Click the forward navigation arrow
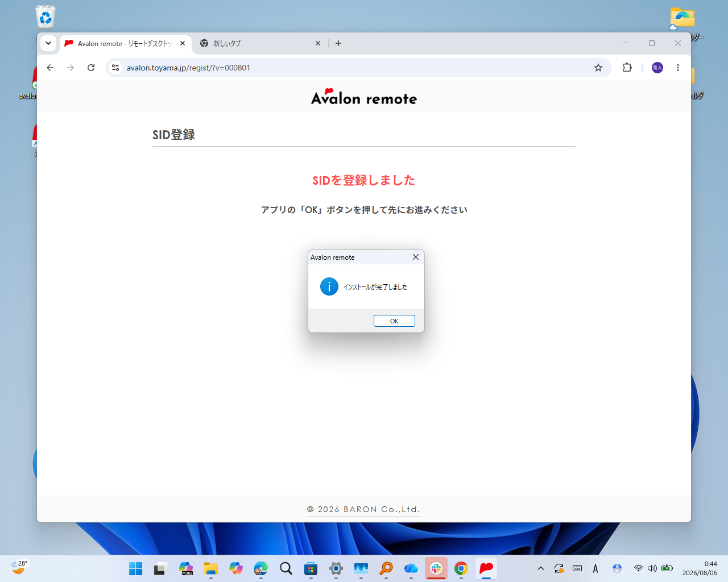Screen dimensions: 728x582 coord(71,68)
